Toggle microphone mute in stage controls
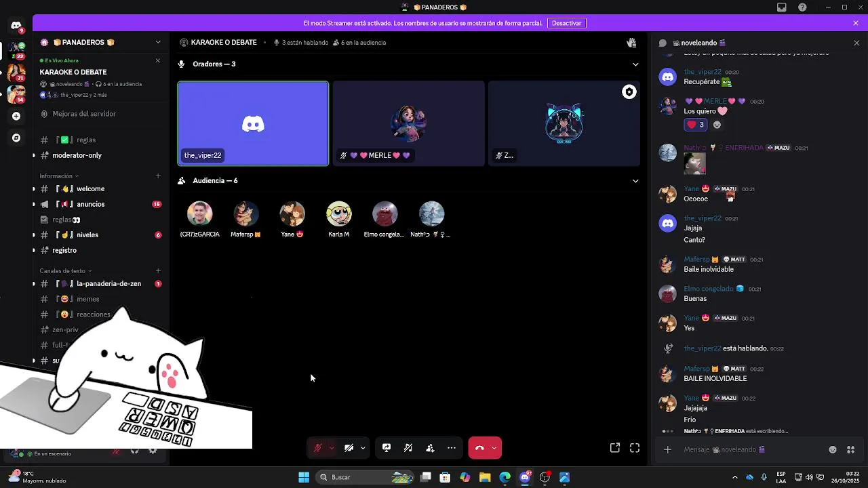This screenshot has width=868, height=488. pos(317,448)
